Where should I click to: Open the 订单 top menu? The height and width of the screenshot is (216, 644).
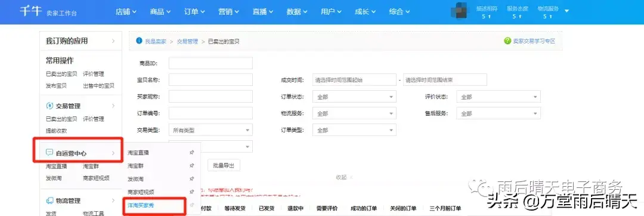[x=194, y=11]
